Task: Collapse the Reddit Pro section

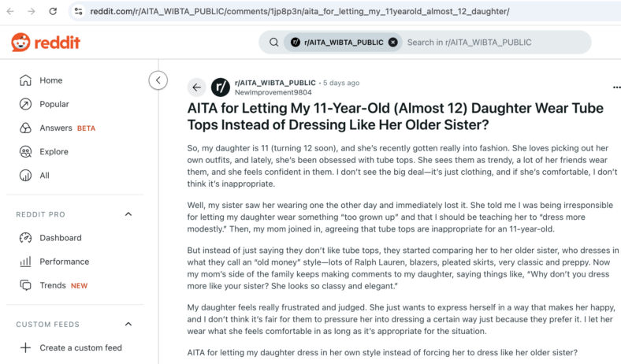Action: coord(128,214)
